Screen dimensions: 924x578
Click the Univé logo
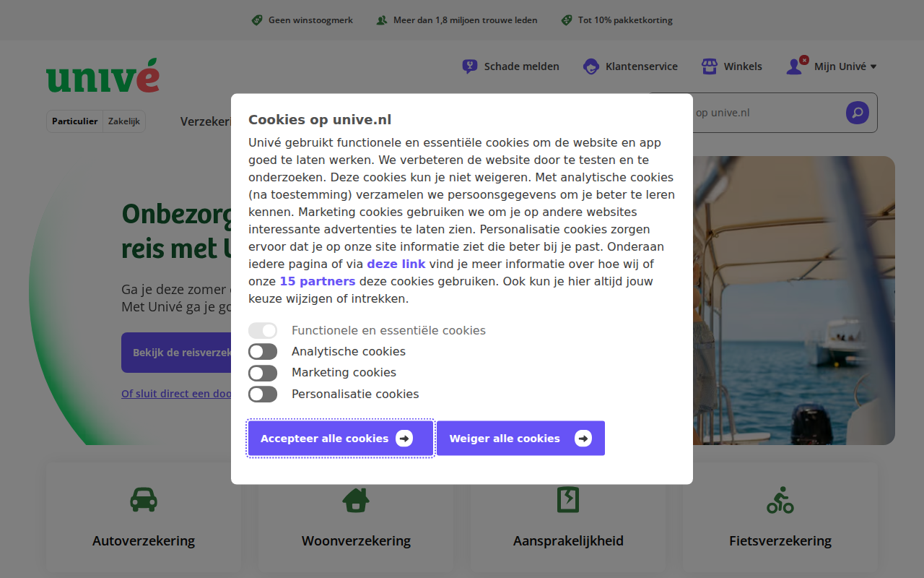tap(103, 75)
